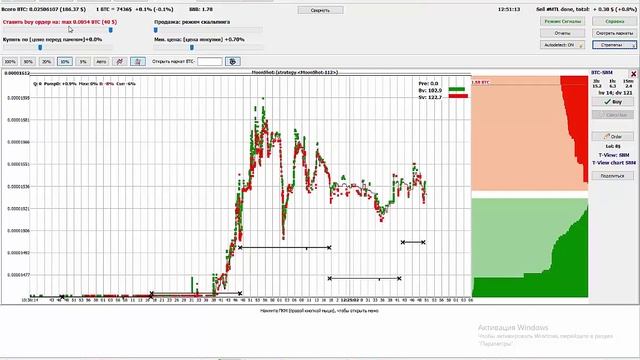Click the sell mode (Продажа) slider handle

[x=156, y=30]
